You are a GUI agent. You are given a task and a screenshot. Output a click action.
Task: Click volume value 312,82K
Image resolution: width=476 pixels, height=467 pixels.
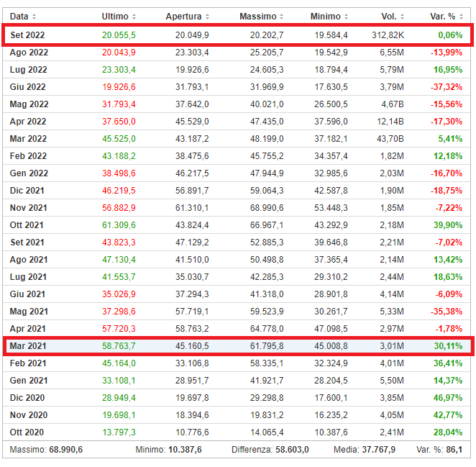[x=388, y=35]
